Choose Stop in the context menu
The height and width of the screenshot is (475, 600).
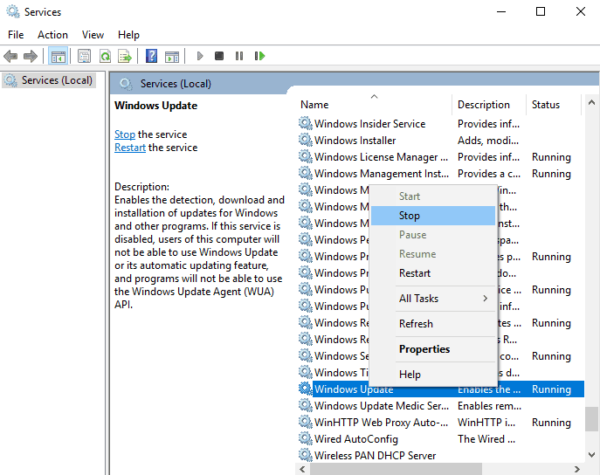pyautogui.click(x=433, y=215)
